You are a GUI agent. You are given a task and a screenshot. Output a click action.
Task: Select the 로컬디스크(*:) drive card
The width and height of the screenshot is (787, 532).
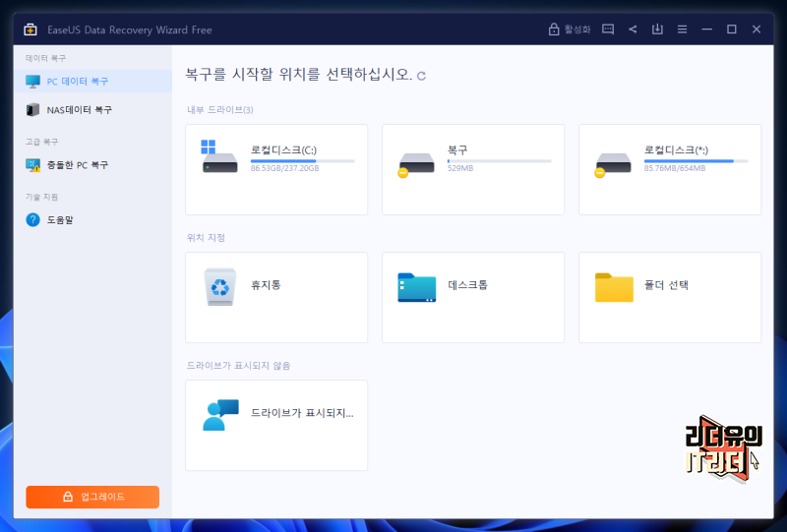tap(670, 170)
